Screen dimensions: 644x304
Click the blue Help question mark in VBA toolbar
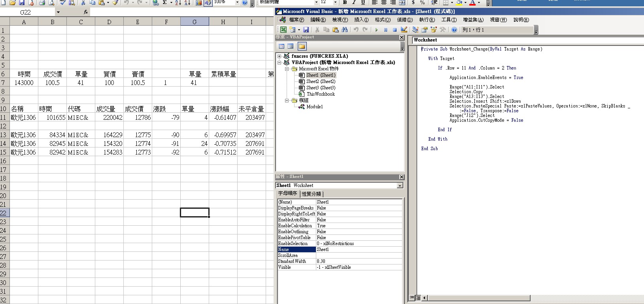pos(454,30)
